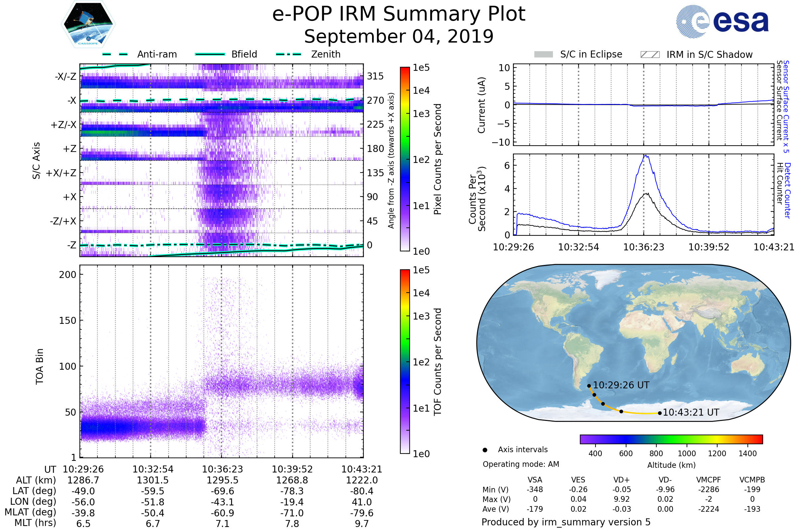The width and height of the screenshot is (798, 532).
Task: Click the 10:36:23 tick label under TOA plot
Action: [x=222, y=469]
